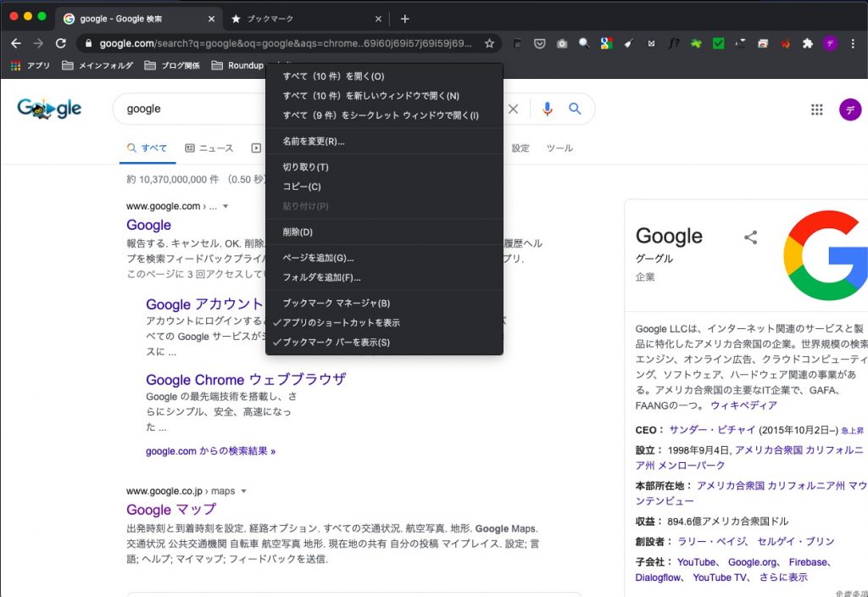
Task: View site info via lock icon
Action: 88,43
